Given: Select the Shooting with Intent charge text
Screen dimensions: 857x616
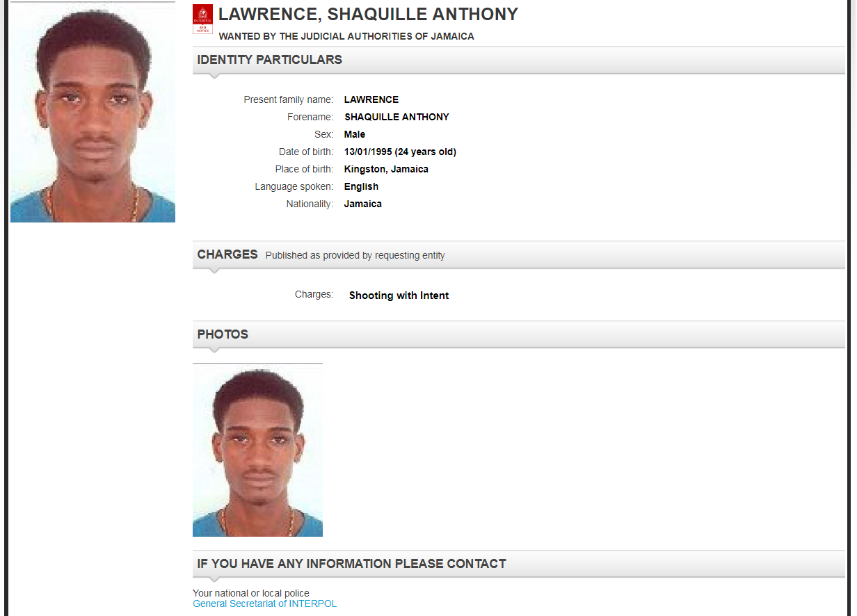Looking at the screenshot, I should [x=399, y=295].
